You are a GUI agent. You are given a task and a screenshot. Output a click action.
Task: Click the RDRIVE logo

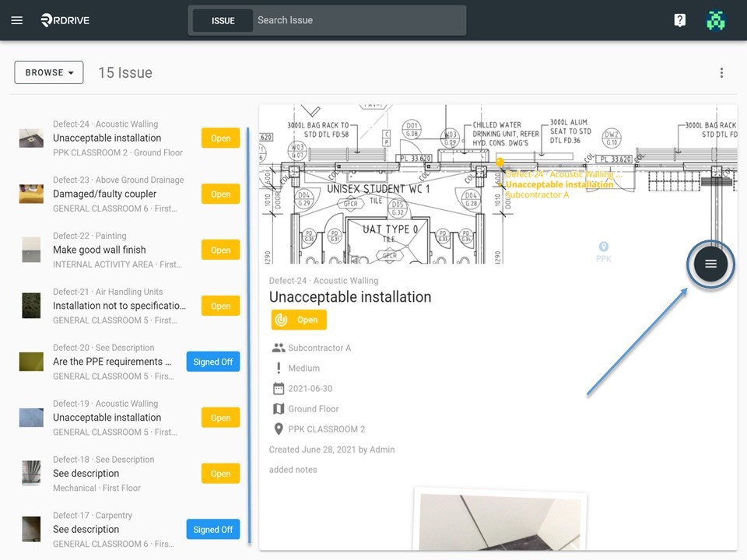click(65, 20)
